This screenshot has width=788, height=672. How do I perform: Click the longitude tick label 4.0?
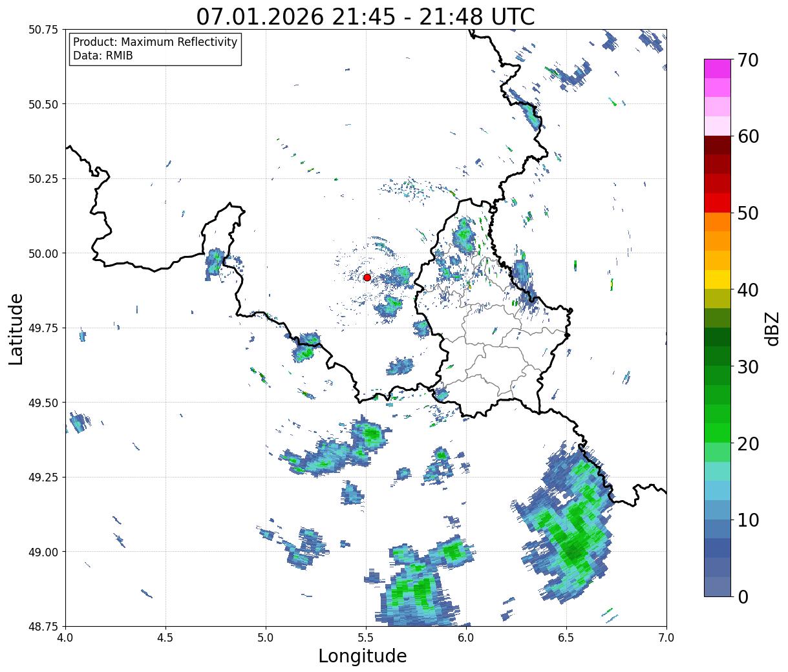tap(65, 638)
